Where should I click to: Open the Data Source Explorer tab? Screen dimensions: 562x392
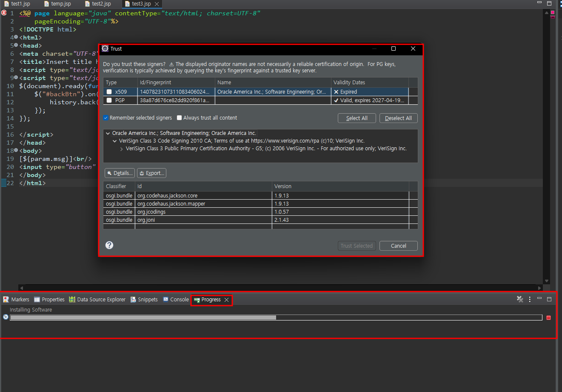tap(97, 300)
